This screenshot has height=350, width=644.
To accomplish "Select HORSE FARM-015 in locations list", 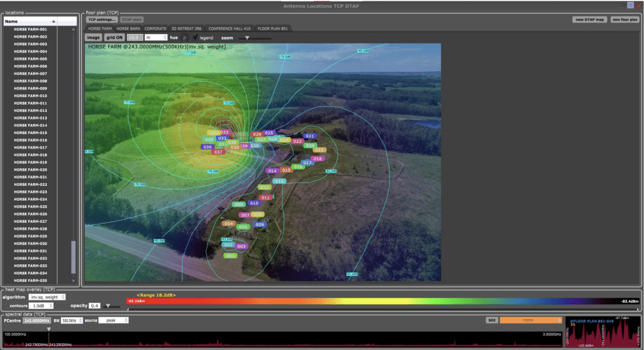I will coord(31,133).
